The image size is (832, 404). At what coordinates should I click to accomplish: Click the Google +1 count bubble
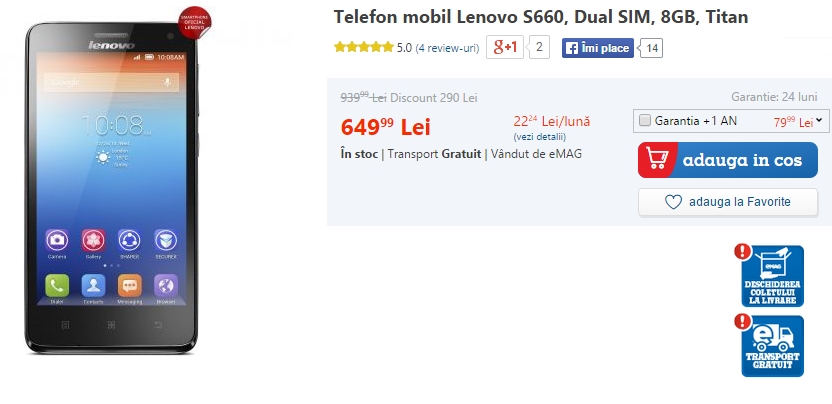point(539,47)
